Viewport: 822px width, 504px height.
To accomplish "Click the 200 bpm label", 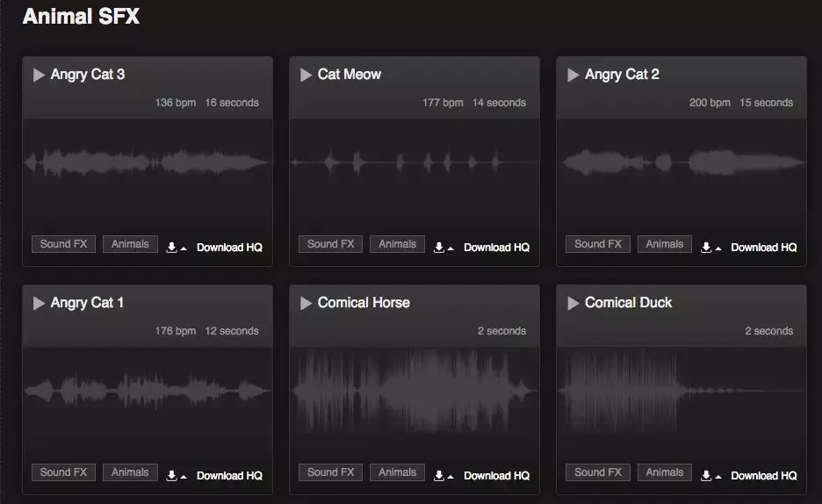I will click(x=710, y=103).
